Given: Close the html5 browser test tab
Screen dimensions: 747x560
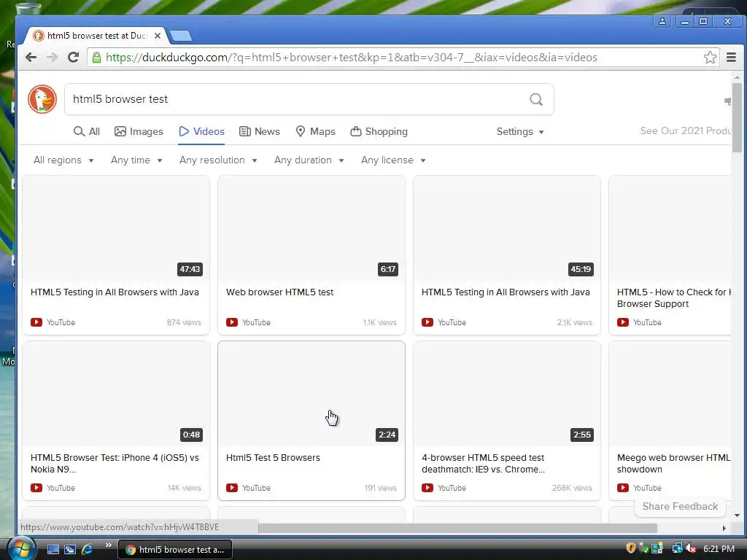Looking at the screenshot, I should click(158, 36).
